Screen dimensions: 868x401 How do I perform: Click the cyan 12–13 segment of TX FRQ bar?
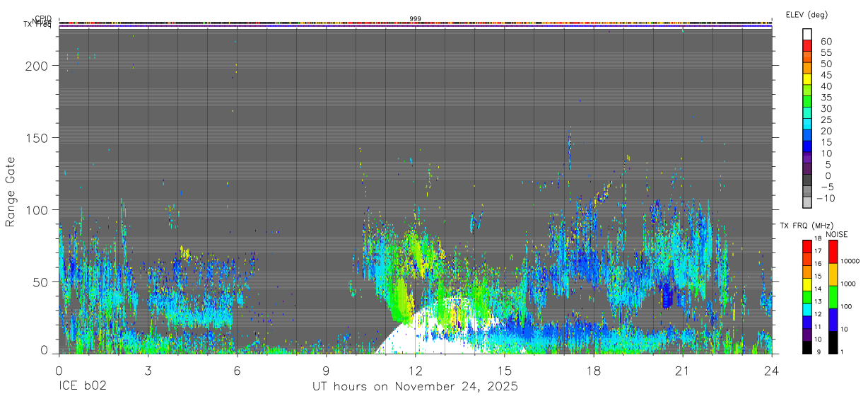click(x=807, y=310)
